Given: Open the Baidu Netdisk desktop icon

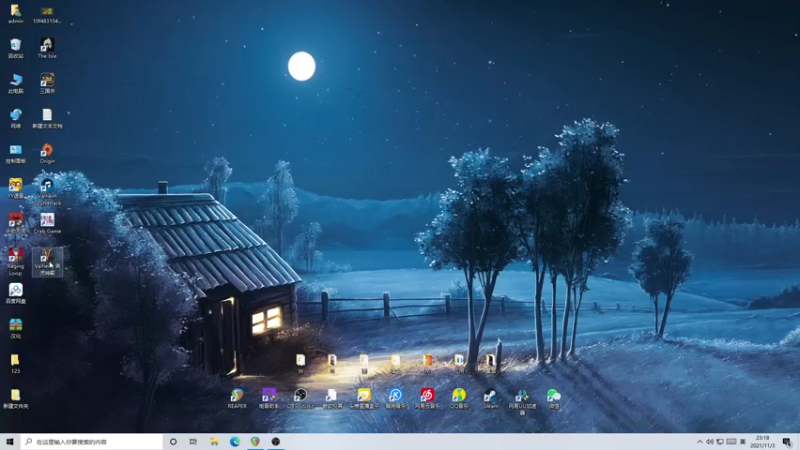Looking at the screenshot, I should (x=15, y=293).
